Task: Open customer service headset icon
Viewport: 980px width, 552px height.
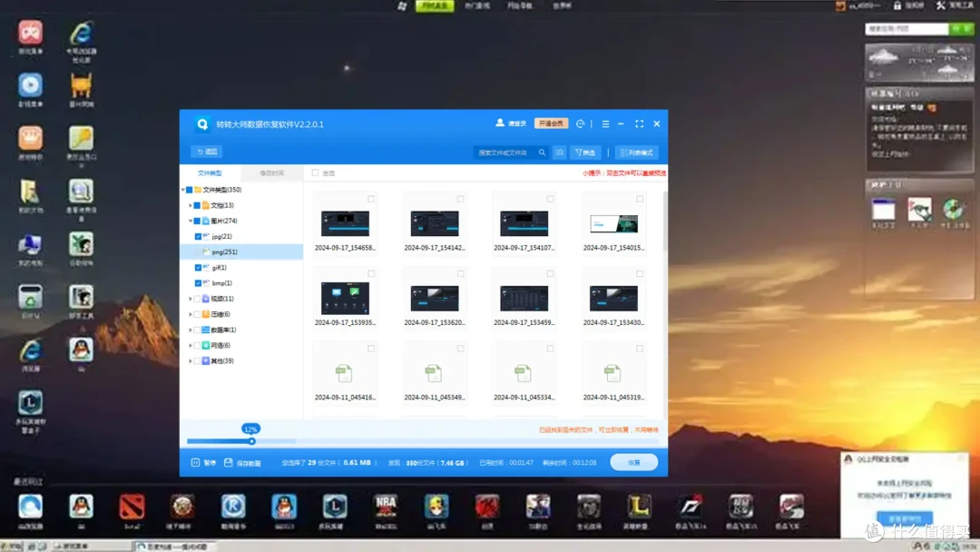Action: click(x=580, y=123)
